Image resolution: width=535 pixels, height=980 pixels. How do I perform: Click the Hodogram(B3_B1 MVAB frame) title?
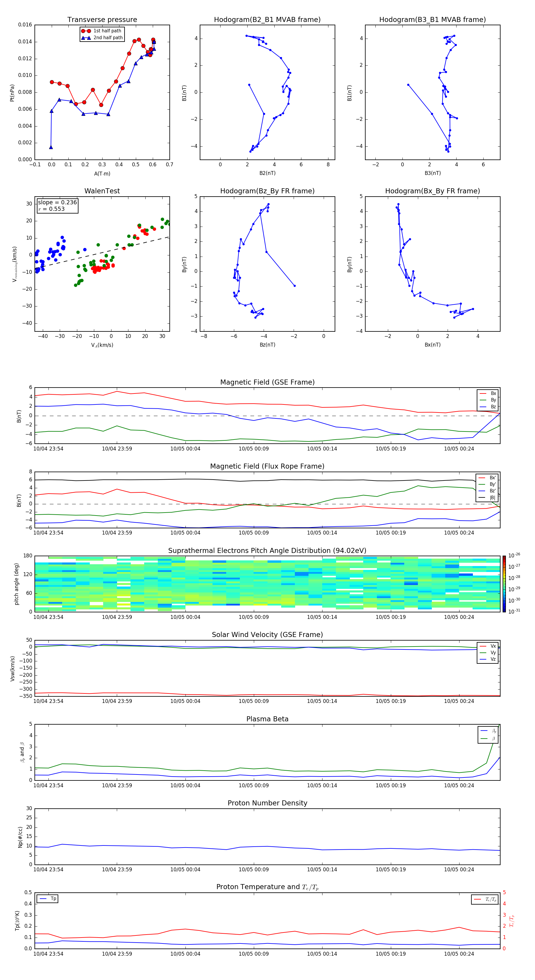[432, 20]
